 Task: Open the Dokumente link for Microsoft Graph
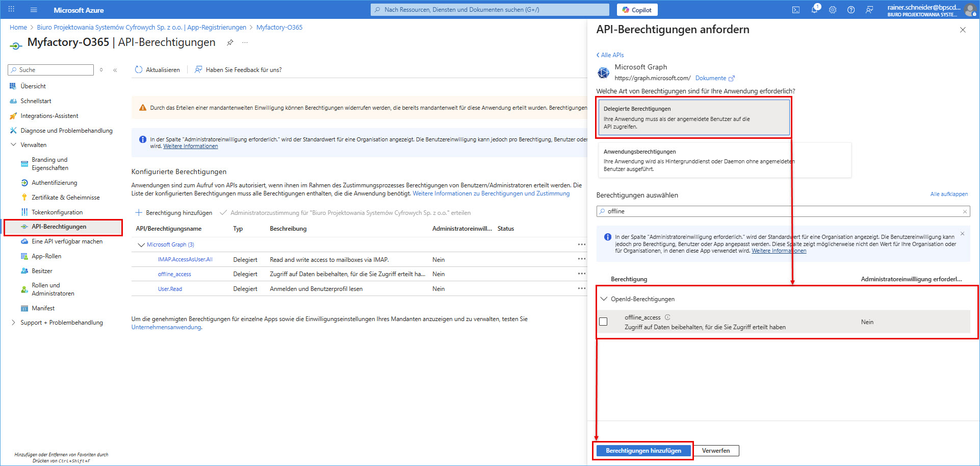pyautogui.click(x=714, y=78)
